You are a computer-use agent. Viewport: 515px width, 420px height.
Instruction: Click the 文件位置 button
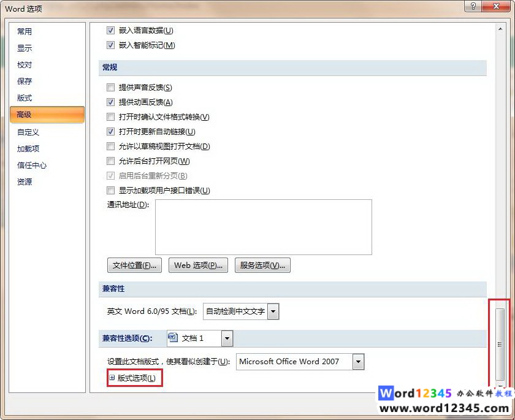tap(135, 265)
